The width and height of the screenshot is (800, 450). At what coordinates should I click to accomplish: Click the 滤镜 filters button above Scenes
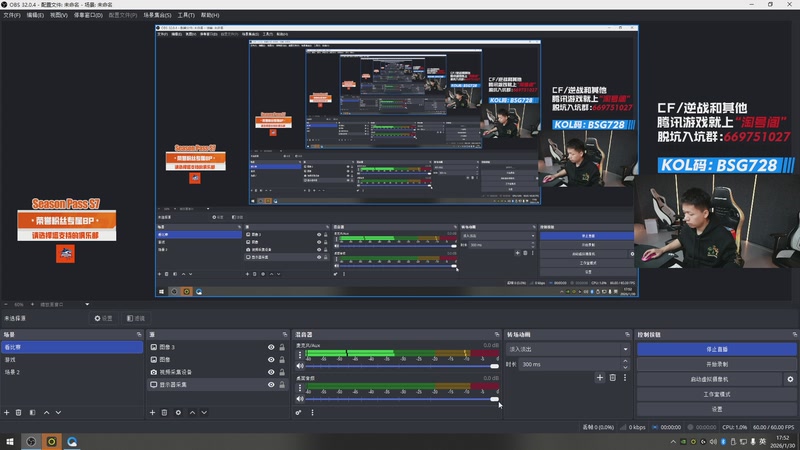136,318
